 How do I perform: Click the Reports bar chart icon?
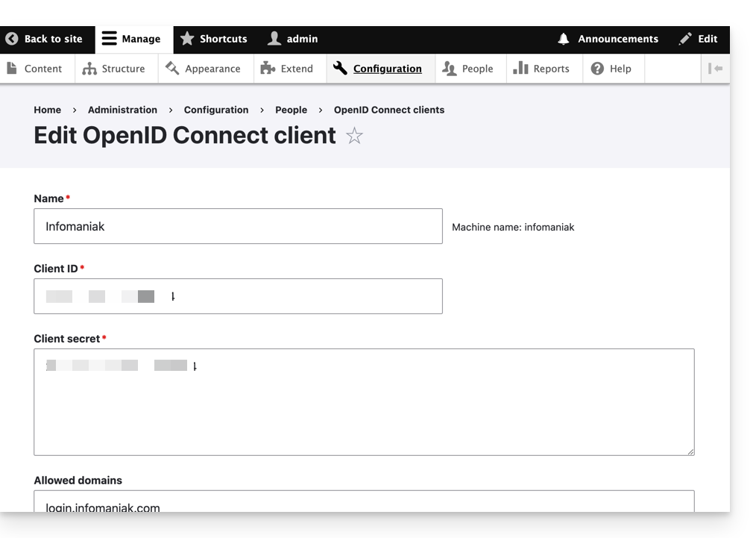click(x=520, y=68)
